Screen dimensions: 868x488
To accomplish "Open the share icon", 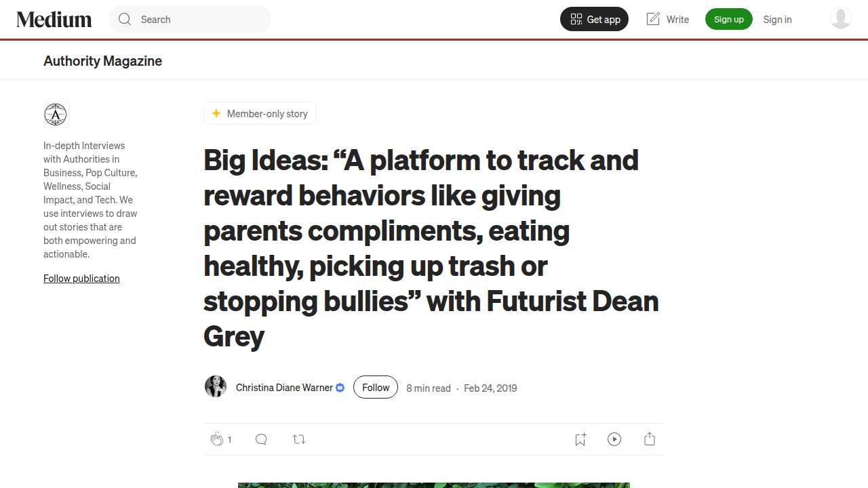I will click(650, 439).
